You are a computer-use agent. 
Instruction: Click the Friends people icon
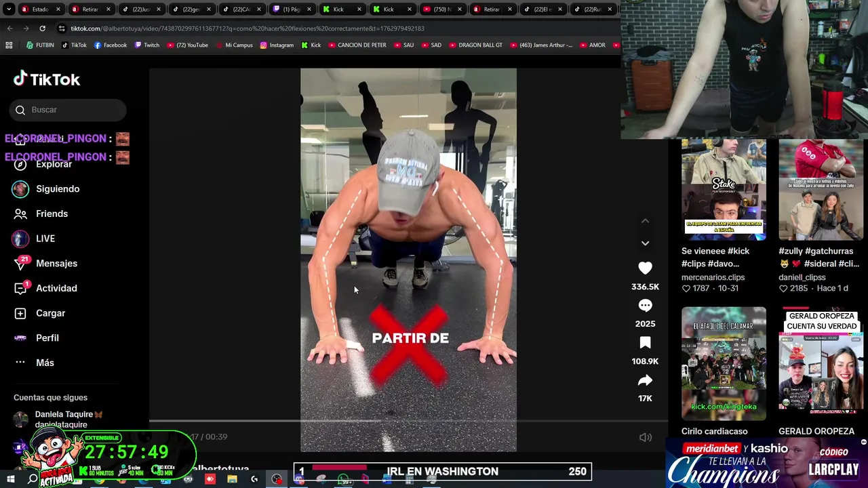20,213
